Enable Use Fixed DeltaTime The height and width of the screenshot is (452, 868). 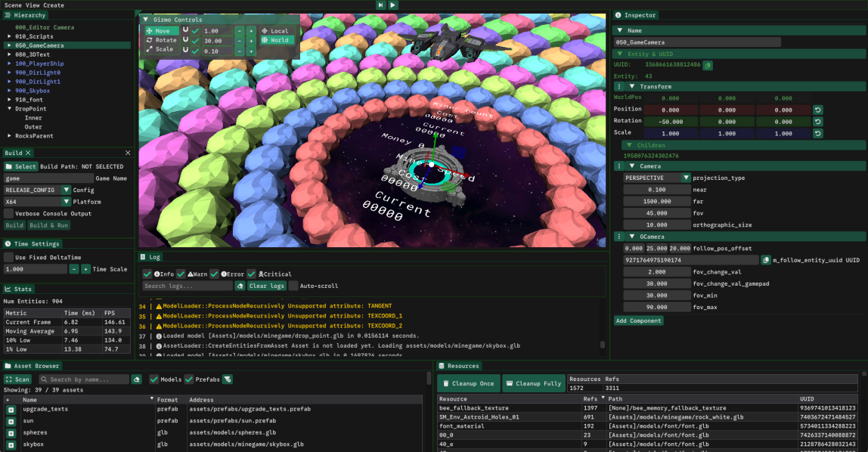pyautogui.click(x=8, y=256)
